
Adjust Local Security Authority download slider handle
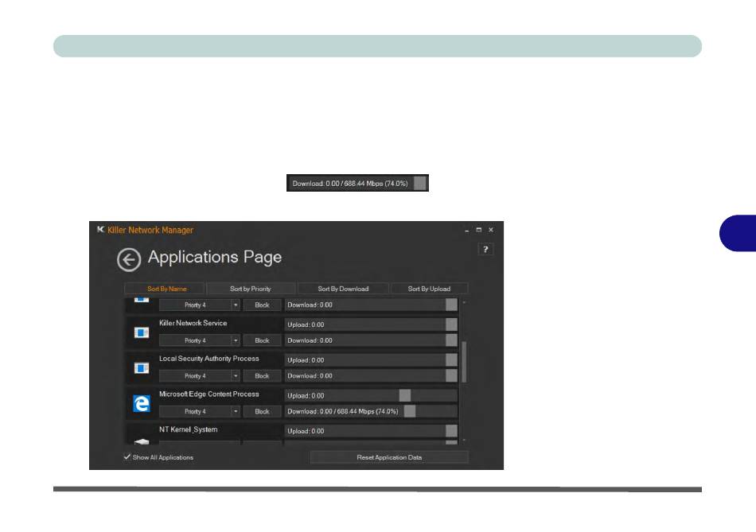451,376
